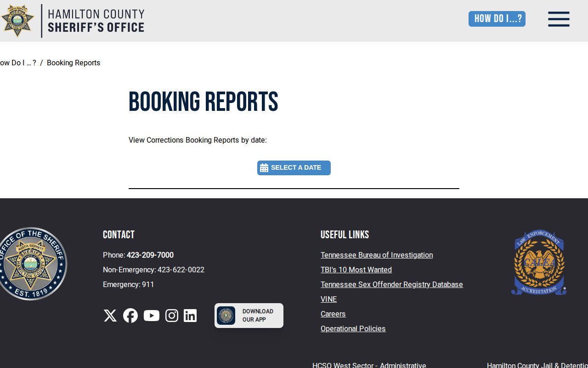
Task: Click the Select a Date button
Action: coord(294,168)
